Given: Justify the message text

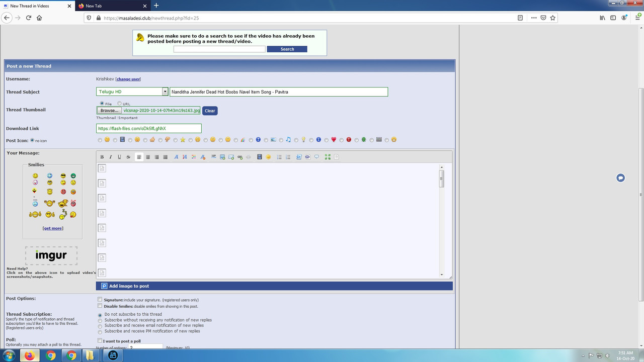Looking at the screenshot, I should (165, 157).
